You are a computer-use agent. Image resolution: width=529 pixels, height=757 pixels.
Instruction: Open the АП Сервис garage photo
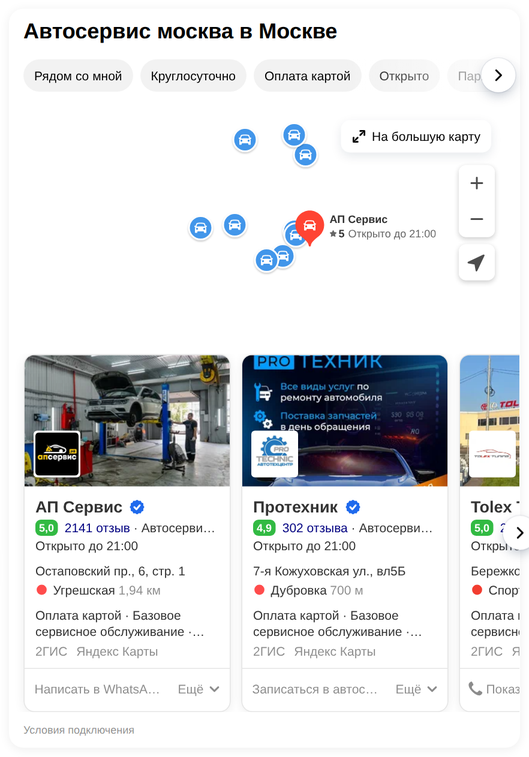point(127,421)
